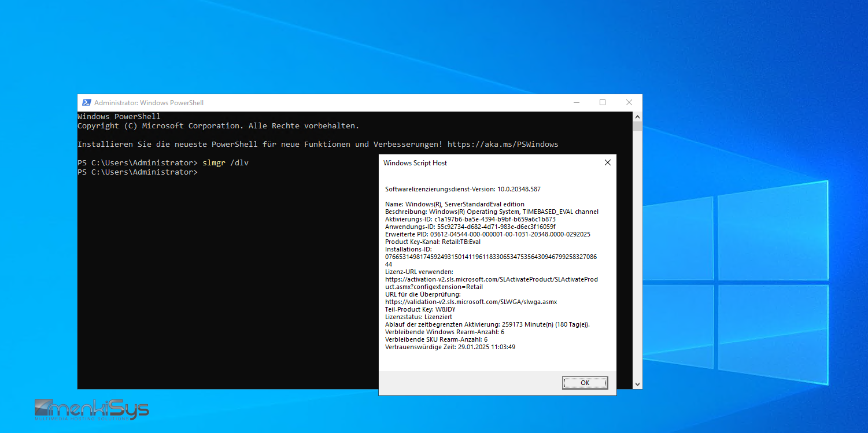This screenshot has height=433, width=868.
Task: Click the PowerShell scrollbar up arrow
Action: 637,116
